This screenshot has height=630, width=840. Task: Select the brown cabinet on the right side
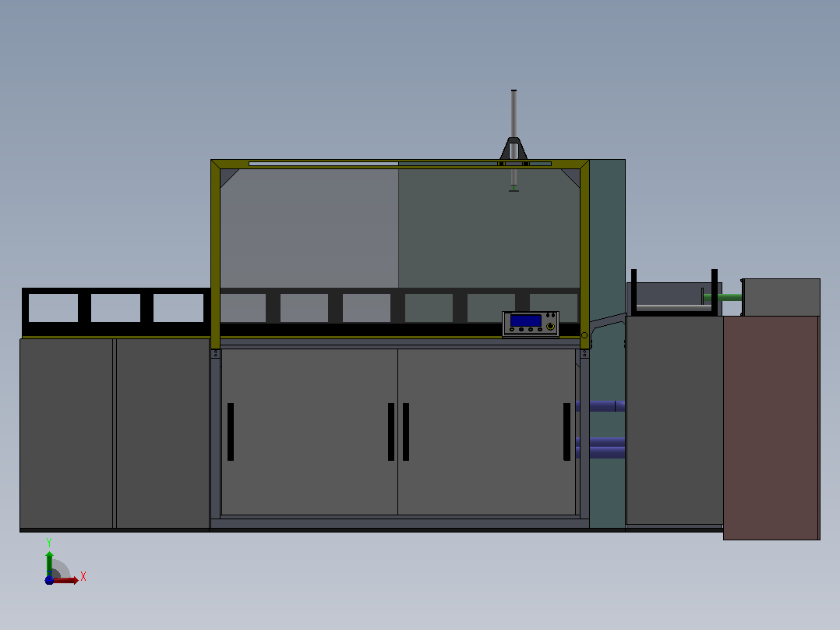(771, 427)
